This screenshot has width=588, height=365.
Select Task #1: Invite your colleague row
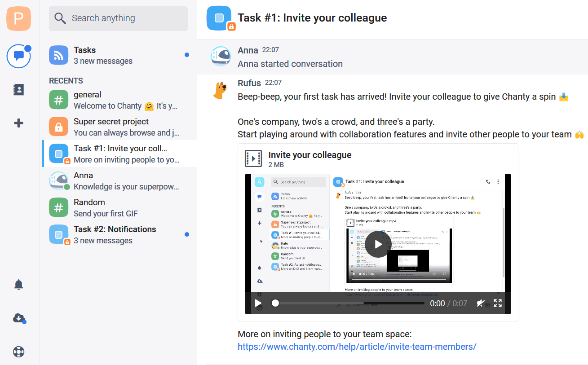(x=119, y=154)
